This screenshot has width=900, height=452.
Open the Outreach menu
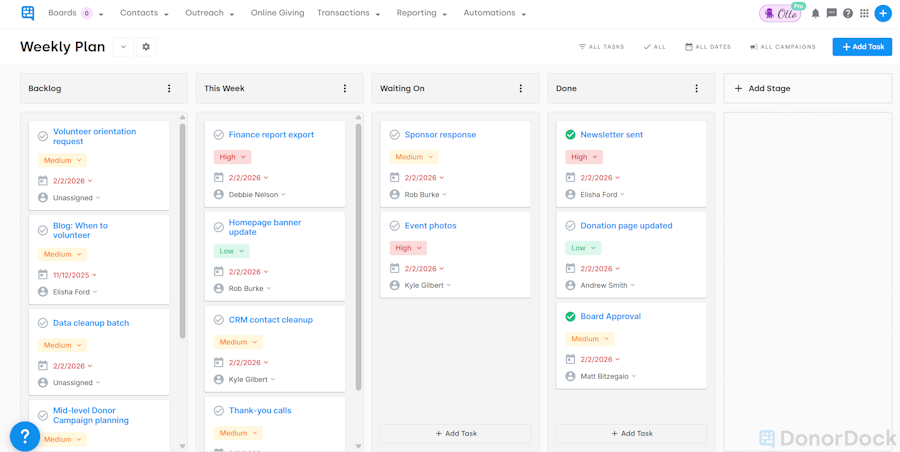[210, 13]
